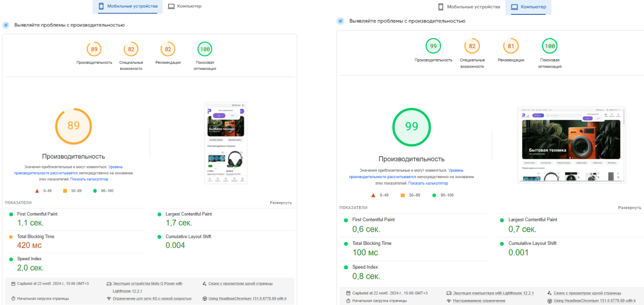The image size is (644, 305).
Task: Open 'Сеанс с просмотром одной страницы' in the left report
Action: [240, 284]
